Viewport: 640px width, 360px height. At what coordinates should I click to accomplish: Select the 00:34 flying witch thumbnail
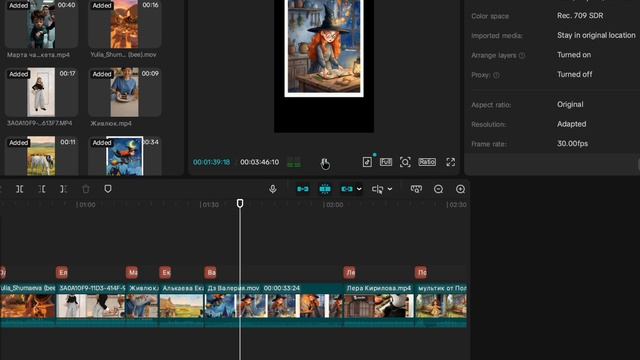point(124,156)
